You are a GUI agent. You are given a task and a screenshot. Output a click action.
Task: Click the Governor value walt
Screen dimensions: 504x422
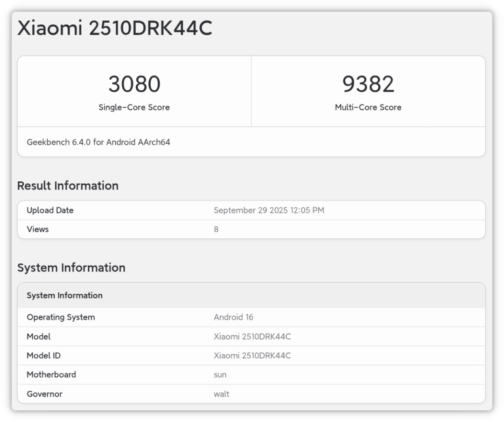[x=221, y=394]
